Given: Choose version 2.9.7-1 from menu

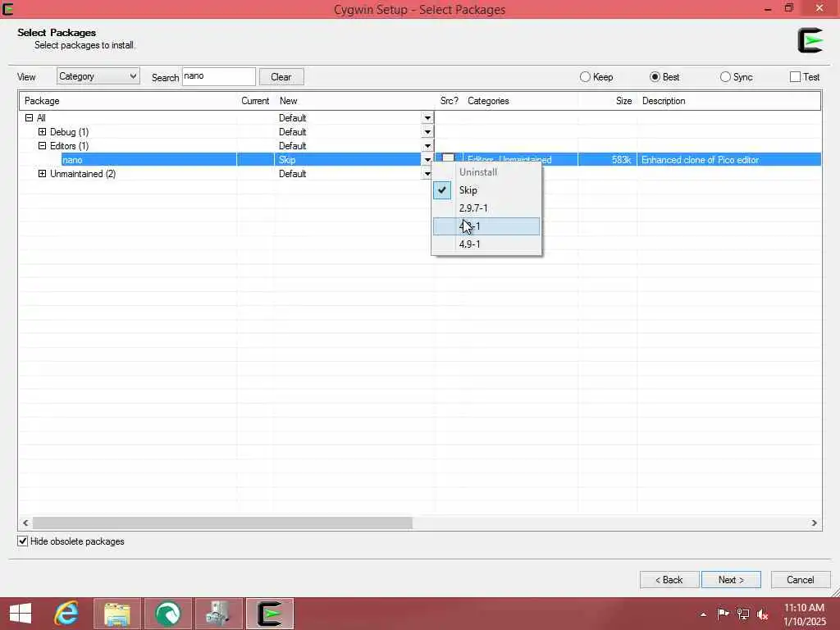Looking at the screenshot, I should tap(486, 208).
